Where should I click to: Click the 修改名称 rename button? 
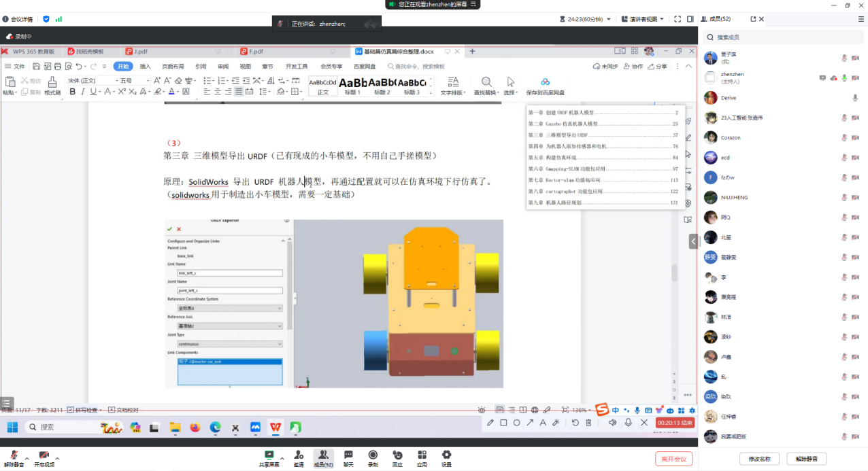(758, 459)
